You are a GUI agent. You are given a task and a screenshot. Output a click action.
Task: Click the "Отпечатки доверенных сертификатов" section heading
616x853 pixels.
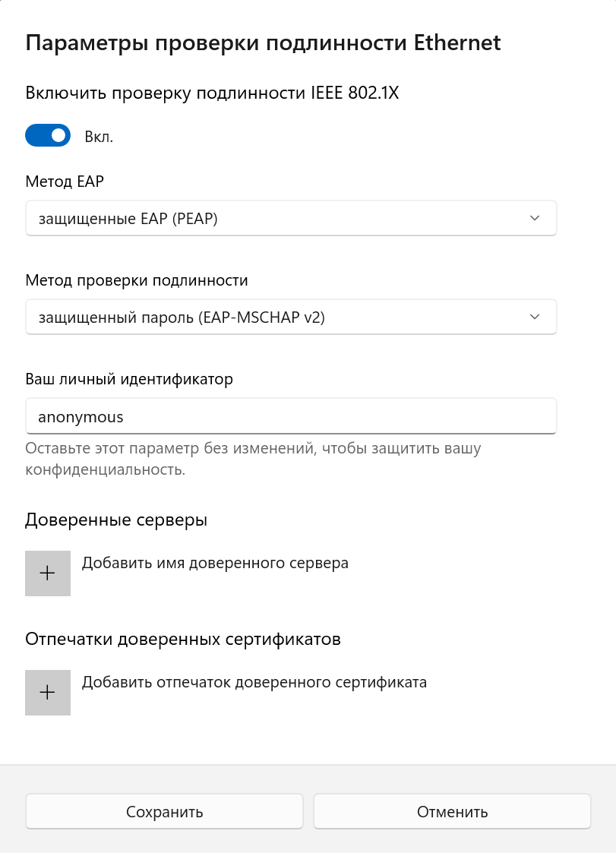pyautogui.click(x=183, y=639)
